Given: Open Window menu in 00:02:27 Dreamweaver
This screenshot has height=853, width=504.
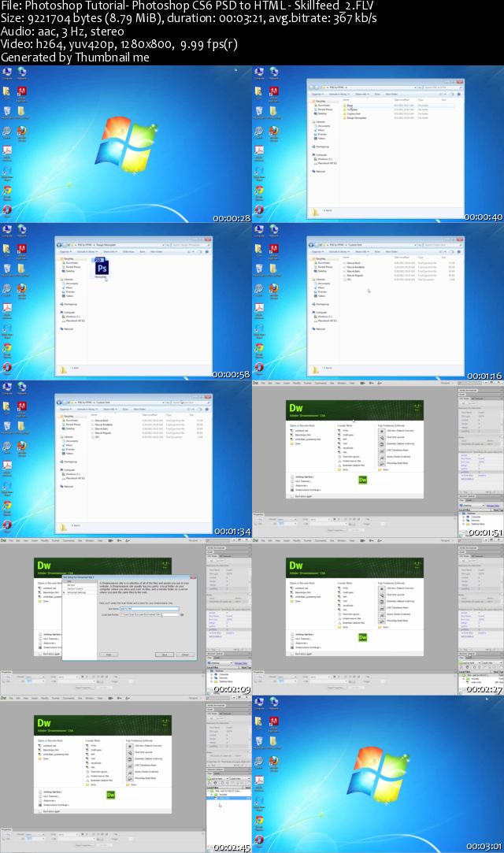Looking at the screenshot, I should point(342,541).
